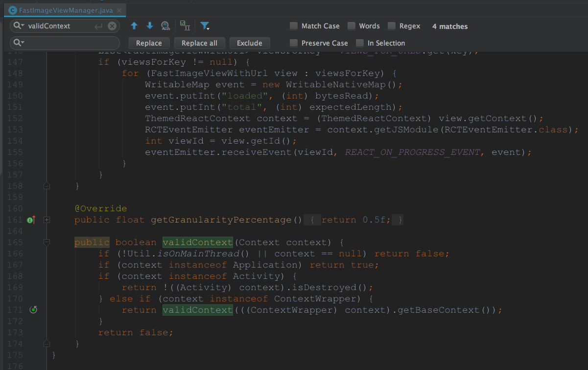Click the Exclude button
Screen dimensions: 588x370
click(250, 43)
